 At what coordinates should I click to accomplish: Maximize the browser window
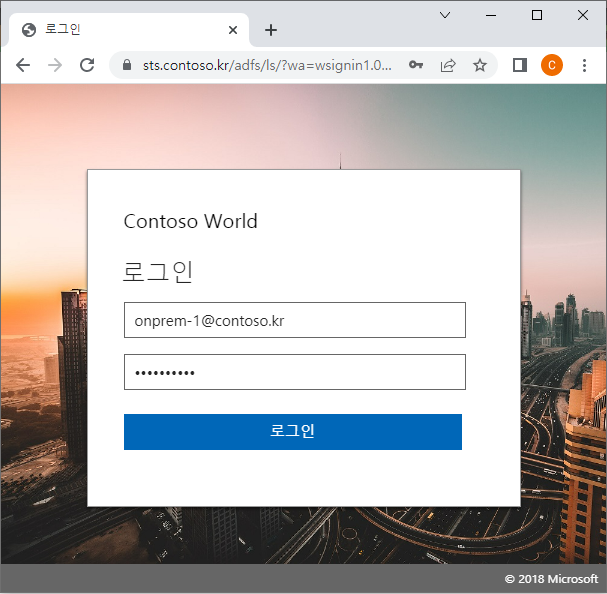click(537, 15)
